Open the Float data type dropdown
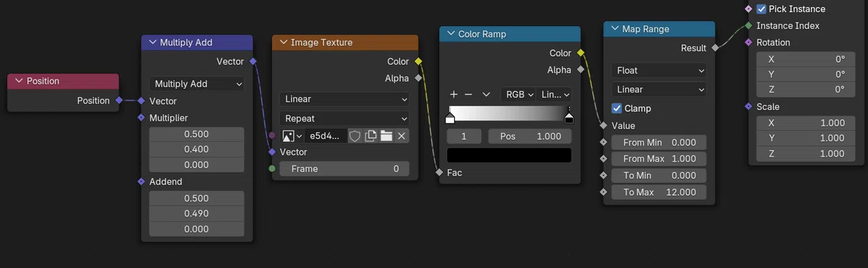Viewport: 868px width, 268px height. (659, 71)
